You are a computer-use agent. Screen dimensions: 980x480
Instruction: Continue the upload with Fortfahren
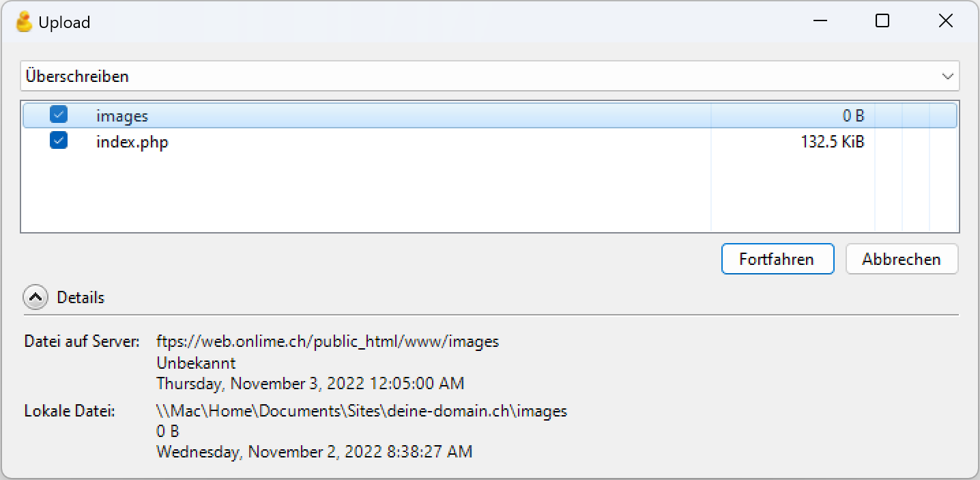777,259
